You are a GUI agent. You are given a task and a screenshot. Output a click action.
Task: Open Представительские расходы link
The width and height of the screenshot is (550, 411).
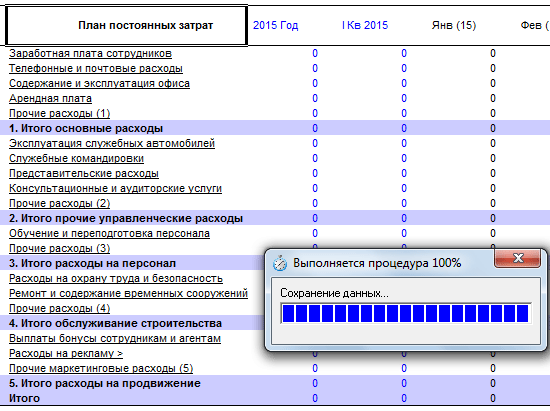[x=84, y=174]
